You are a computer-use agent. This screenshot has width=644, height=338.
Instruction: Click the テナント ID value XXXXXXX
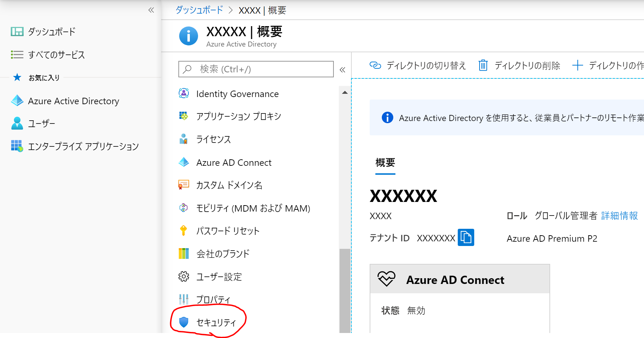[x=436, y=238]
